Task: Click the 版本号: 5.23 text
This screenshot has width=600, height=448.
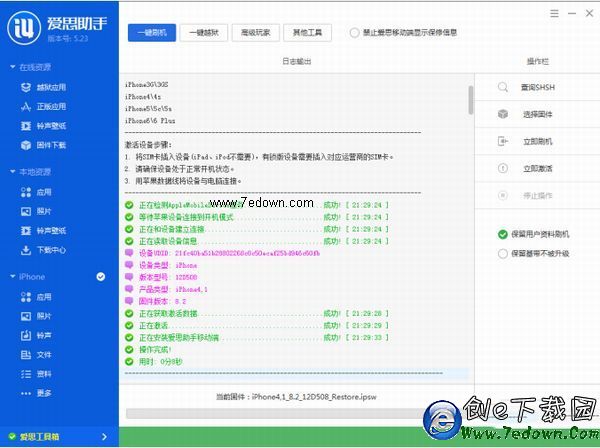Action: pyautogui.click(x=68, y=38)
